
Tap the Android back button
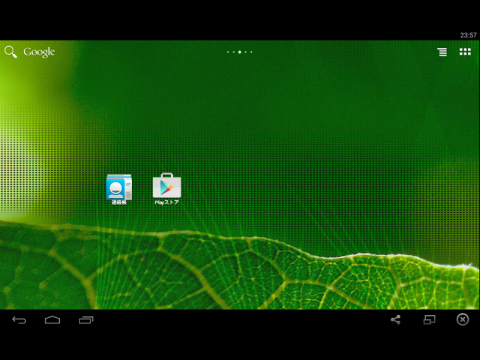click(x=19, y=320)
